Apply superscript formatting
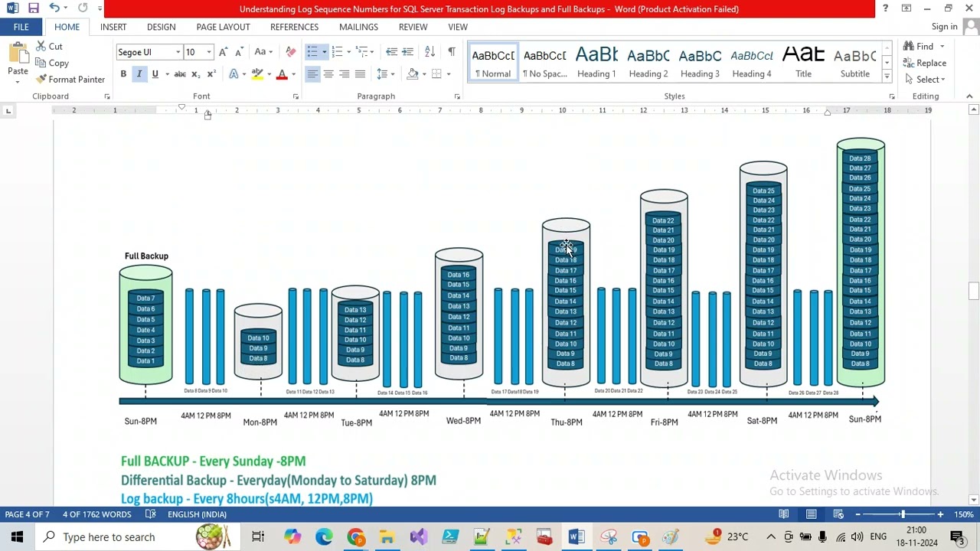 tap(211, 74)
